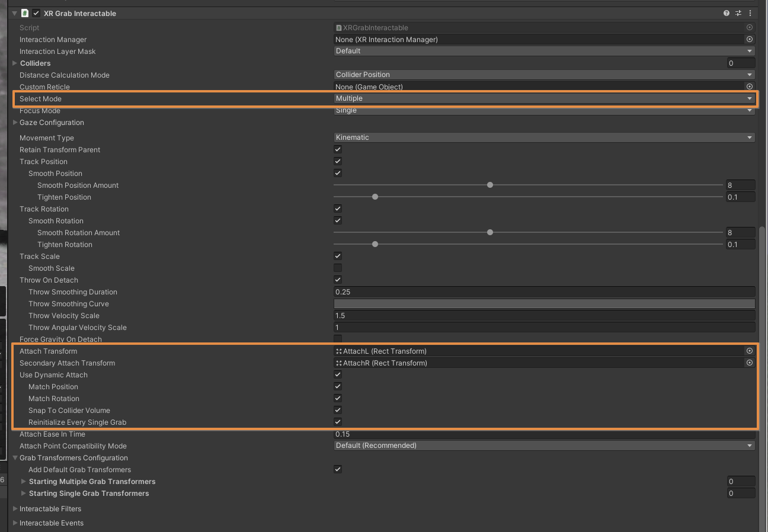This screenshot has width=768, height=532.
Task: Toggle Snap To Collider Volume checkbox
Action: 338,410
